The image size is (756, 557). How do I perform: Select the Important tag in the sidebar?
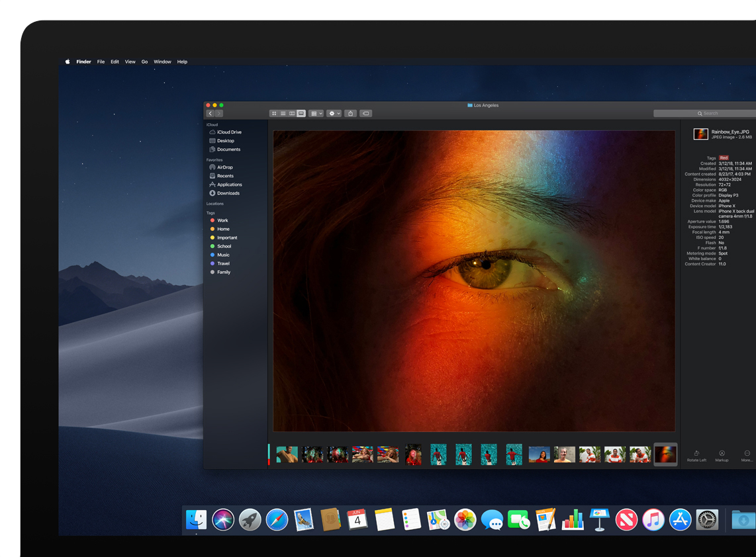tap(227, 237)
